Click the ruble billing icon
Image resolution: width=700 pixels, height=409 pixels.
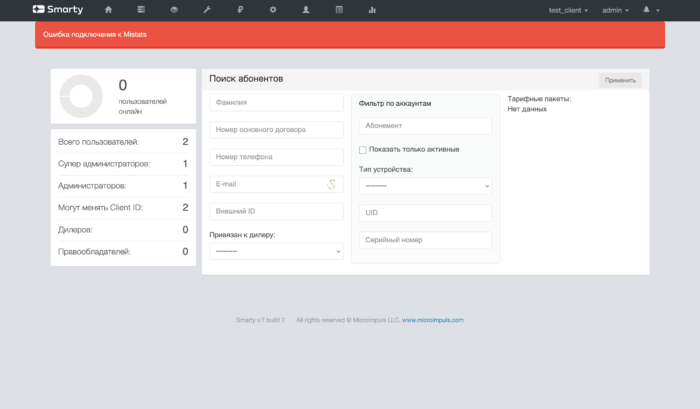(x=240, y=10)
